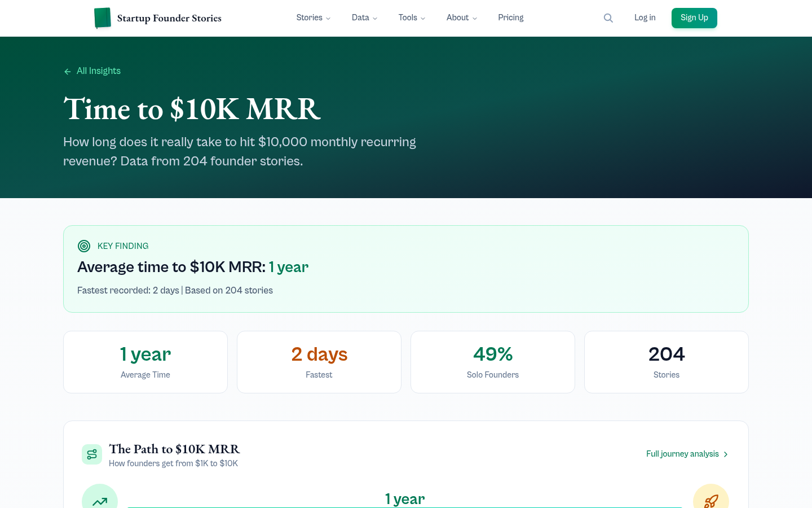Navigate back via the All Insights link
Image resolution: width=812 pixels, height=508 pixels.
pyautogui.click(x=99, y=71)
